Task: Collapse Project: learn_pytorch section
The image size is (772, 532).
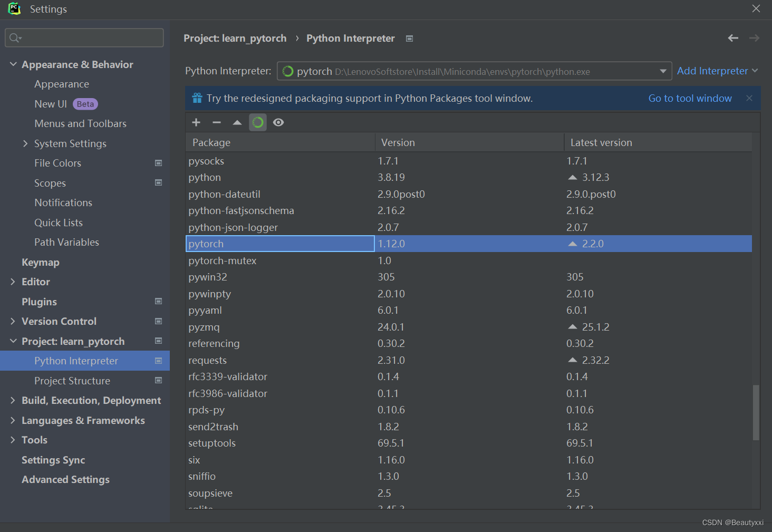Action: (x=13, y=341)
